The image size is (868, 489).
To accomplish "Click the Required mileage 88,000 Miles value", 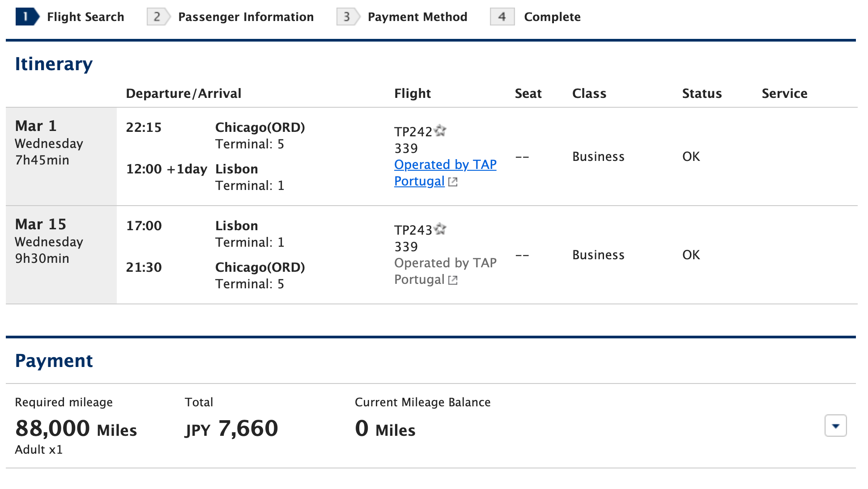I will click(76, 428).
